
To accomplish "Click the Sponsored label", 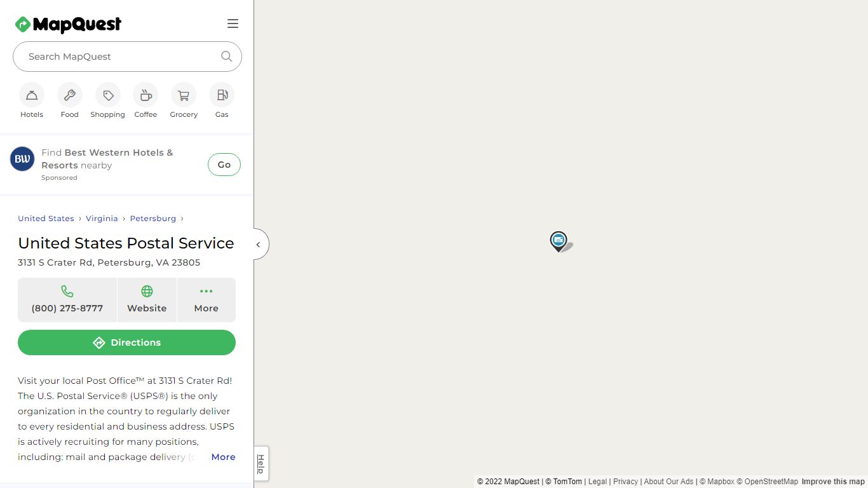I will point(59,178).
